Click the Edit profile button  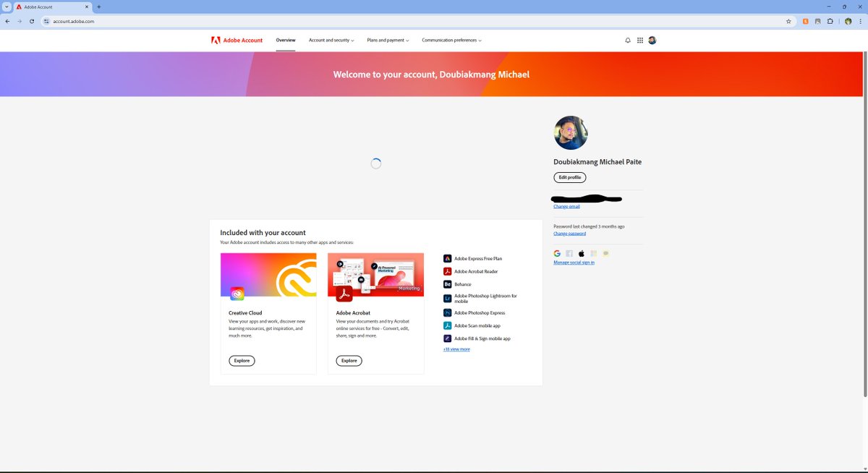click(570, 177)
